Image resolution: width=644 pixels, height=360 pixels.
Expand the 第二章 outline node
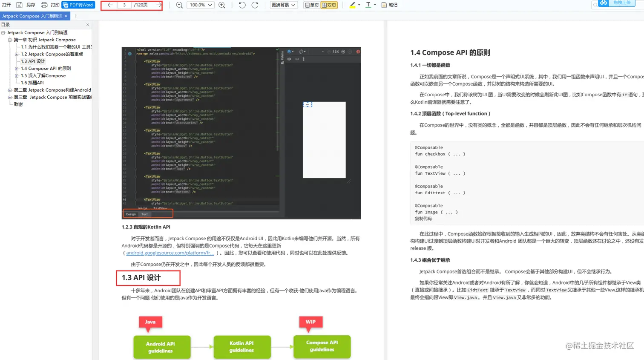(x=10, y=90)
